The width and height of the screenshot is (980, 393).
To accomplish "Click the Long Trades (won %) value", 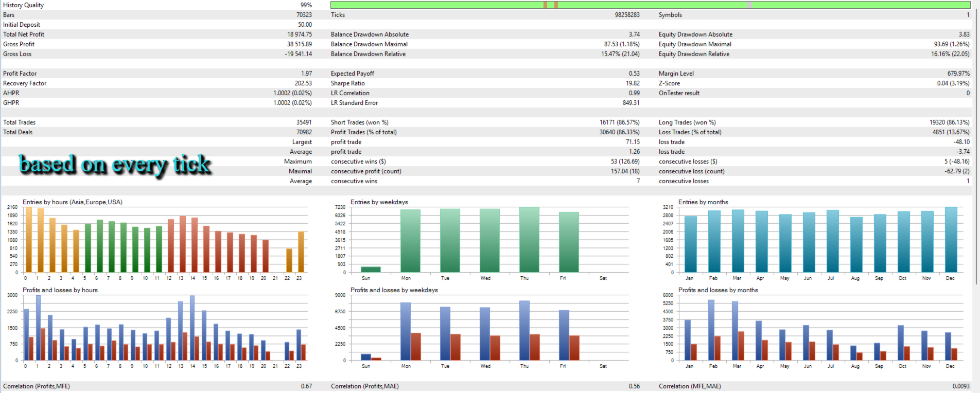I will tap(949, 122).
